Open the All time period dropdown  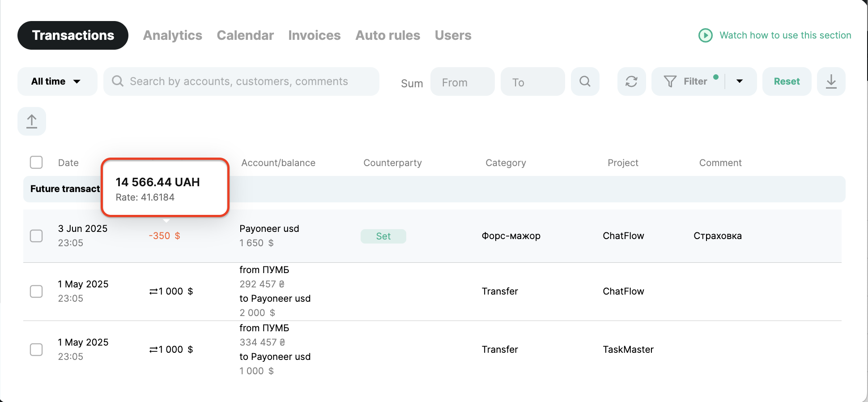tap(57, 81)
